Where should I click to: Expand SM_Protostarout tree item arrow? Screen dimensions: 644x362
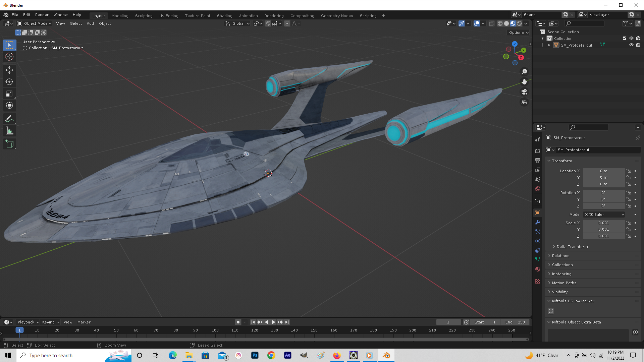coord(549,45)
